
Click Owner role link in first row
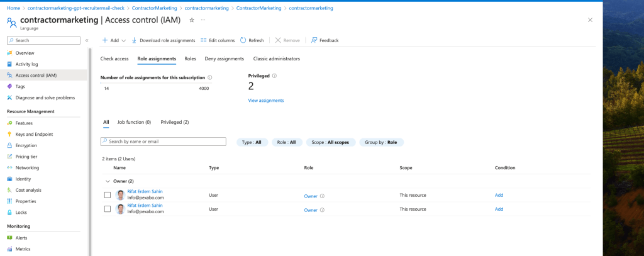(311, 196)
